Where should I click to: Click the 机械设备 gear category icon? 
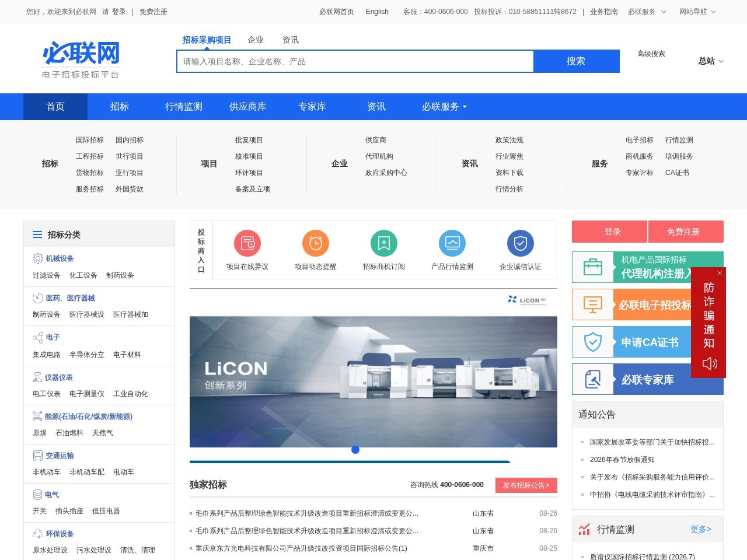coord(38,258)
